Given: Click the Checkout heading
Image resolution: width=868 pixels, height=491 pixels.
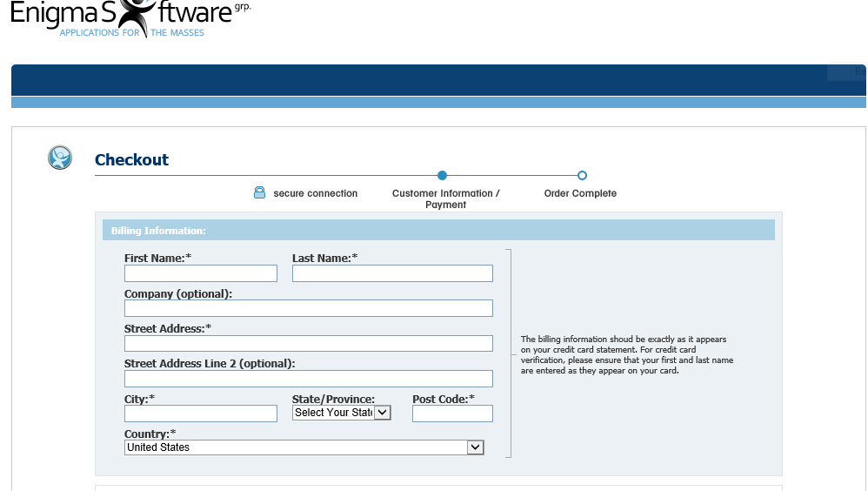Looking at the screenshot, I should tap(131, 159).
